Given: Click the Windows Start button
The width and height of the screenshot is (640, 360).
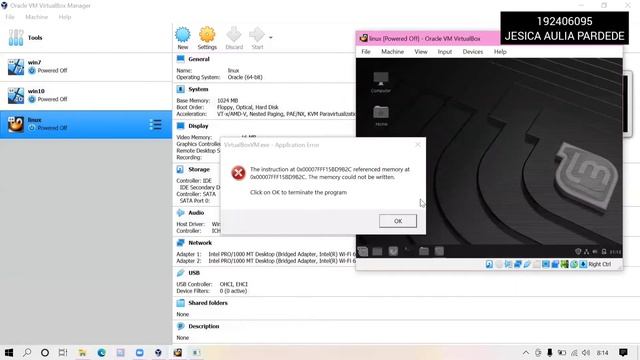Looking at the screenshot, I should (x=9, y=353).
